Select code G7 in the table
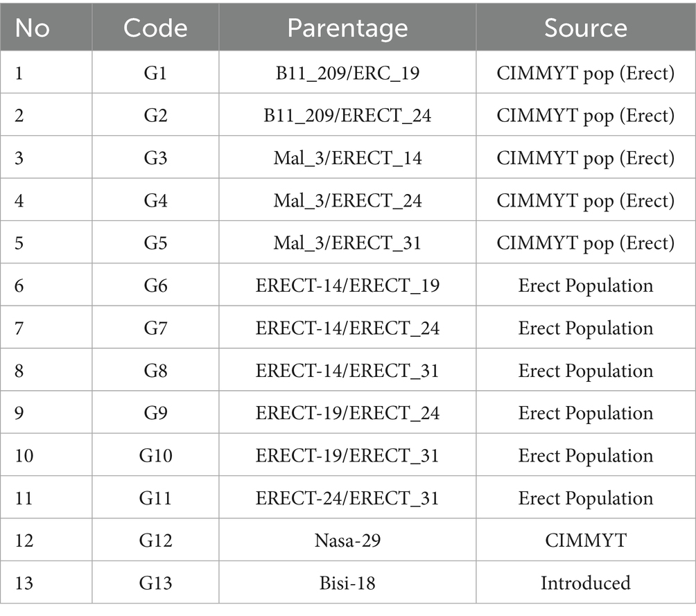The height and width of the screenshot is (616, 696). 155,328
